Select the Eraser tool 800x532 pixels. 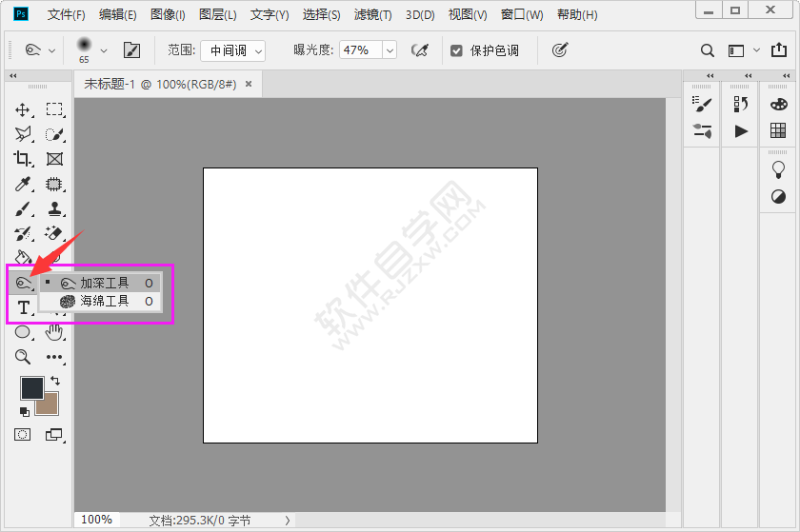tap(54, 233)
